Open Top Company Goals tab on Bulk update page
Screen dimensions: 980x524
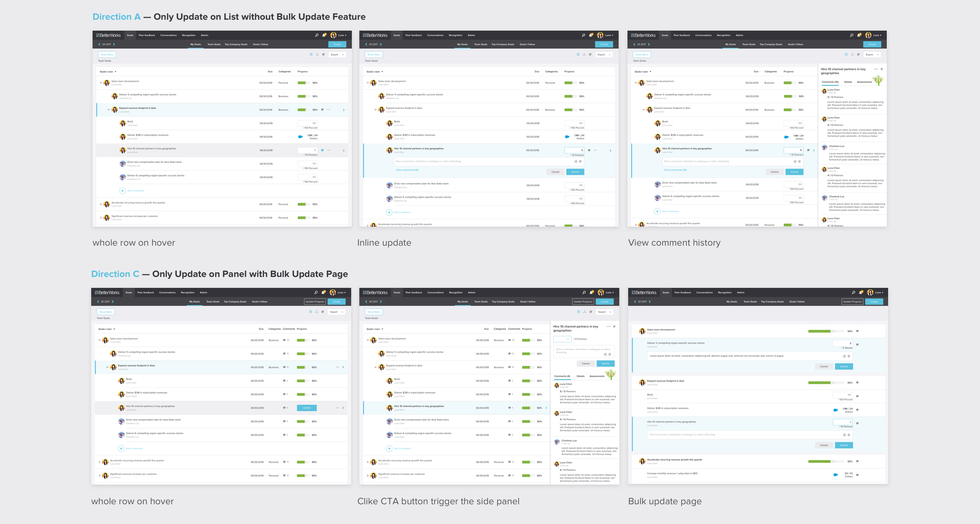point(772,301)
